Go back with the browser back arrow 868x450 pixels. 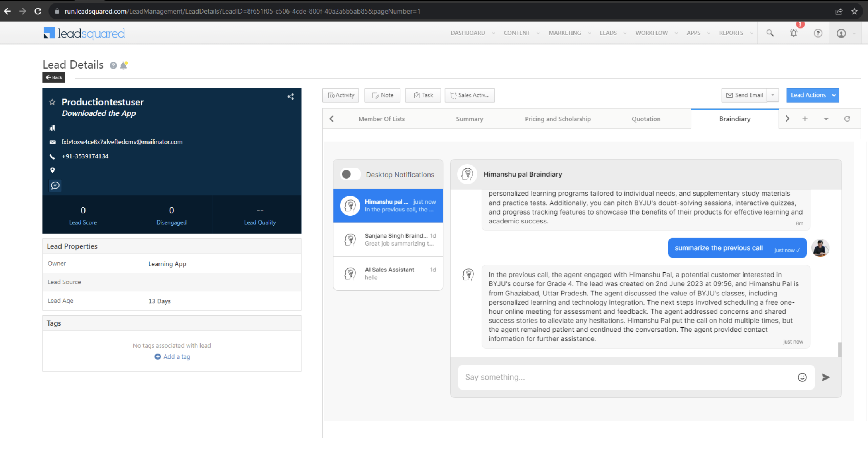[x=7, y=11]
